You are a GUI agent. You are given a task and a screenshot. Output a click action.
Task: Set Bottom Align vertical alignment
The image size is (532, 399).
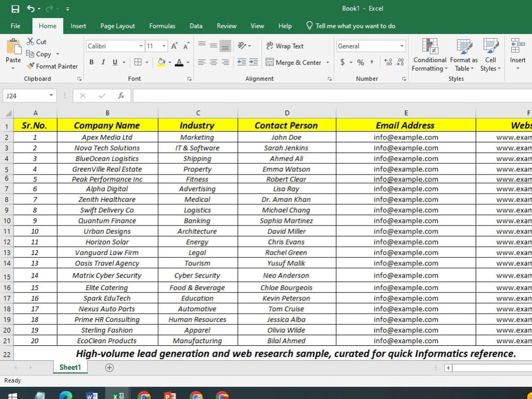coord(225,46)
